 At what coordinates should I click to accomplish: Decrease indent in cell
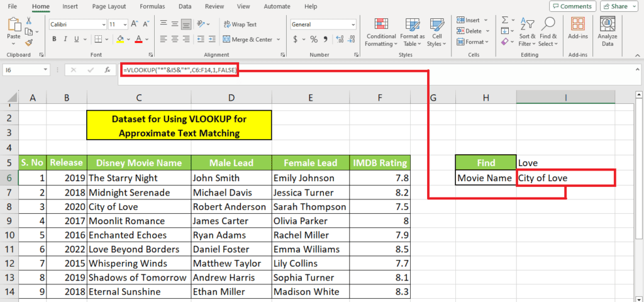click(x=201, y=40)
